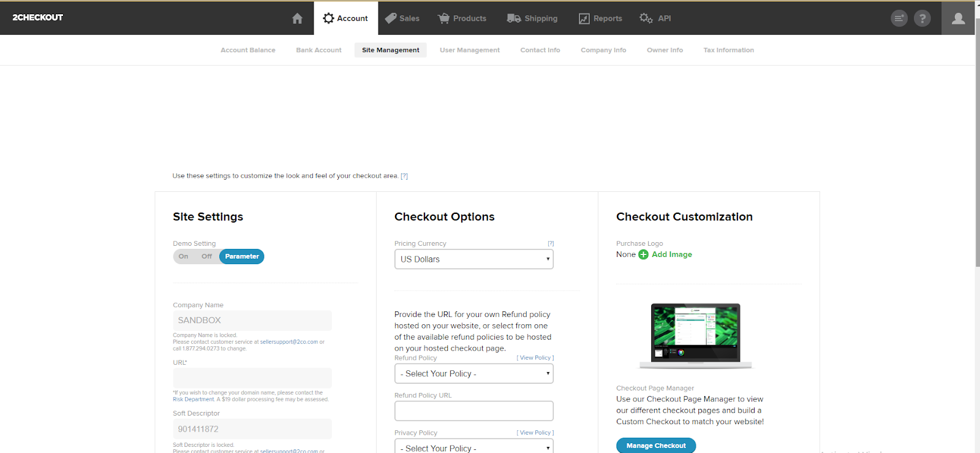Open the Sales section with tag icon
Screen dimensions: 980x453
pyautogui.click(x=402, y=18)
